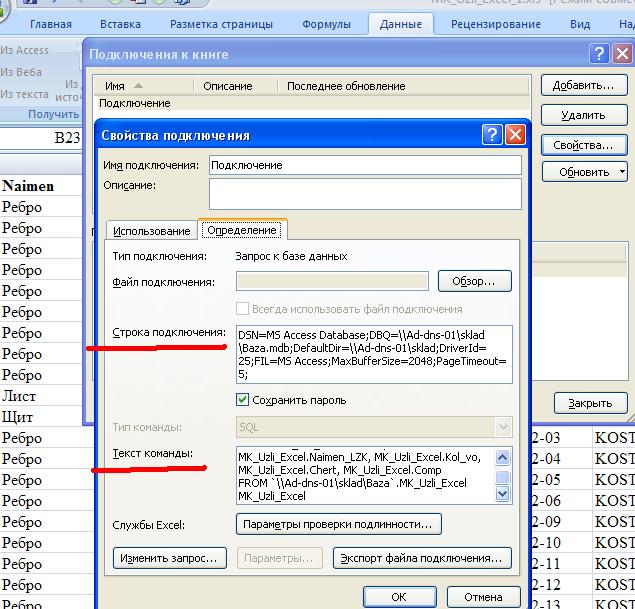This screenshot has height=609, width=635.
Task: Open the Обновить button dropdown arrow
Action: pyautogui.click(x=622, y=172)
